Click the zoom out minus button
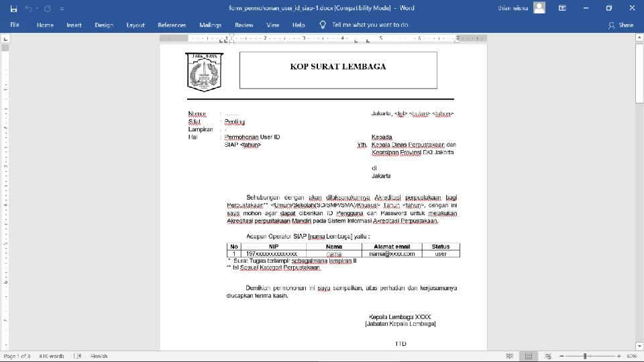 (561, 356)
